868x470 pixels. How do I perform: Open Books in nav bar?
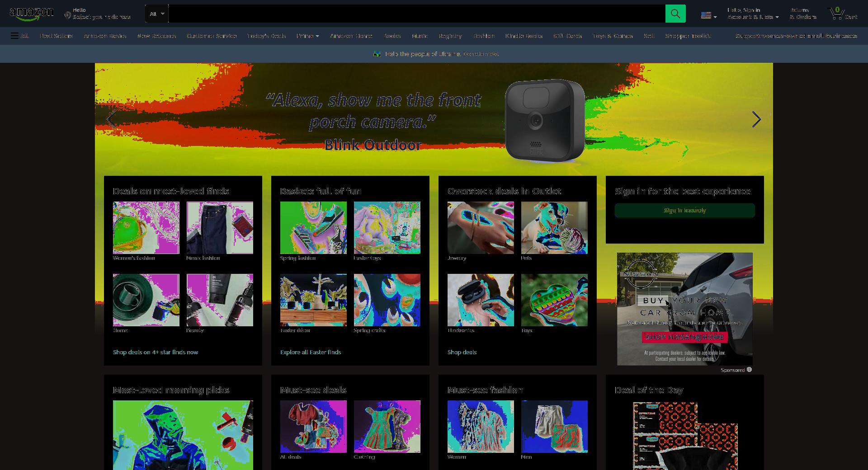click(392, 36)
